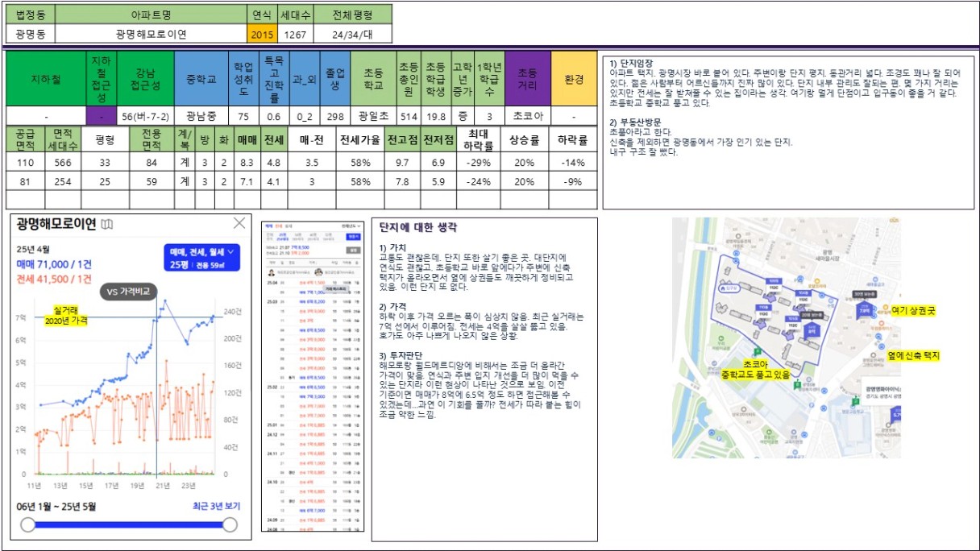
Task: Click the 1) 단지임장 note heading
Action: coord(631,64)
